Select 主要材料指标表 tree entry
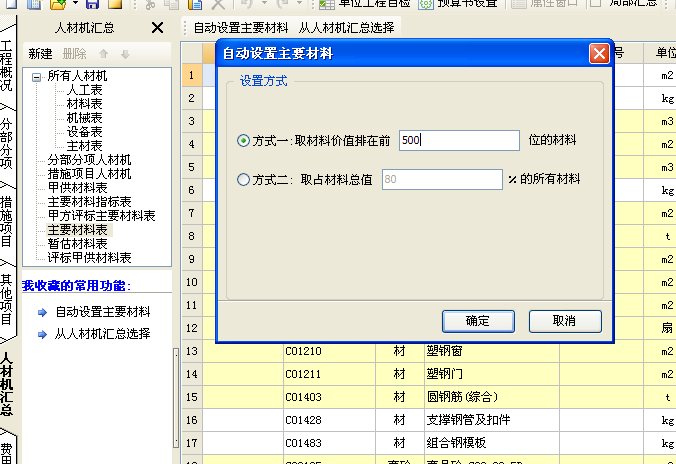The height and width of the screenshot is (464, 676). pyautogui.click(x=89, y=202)
